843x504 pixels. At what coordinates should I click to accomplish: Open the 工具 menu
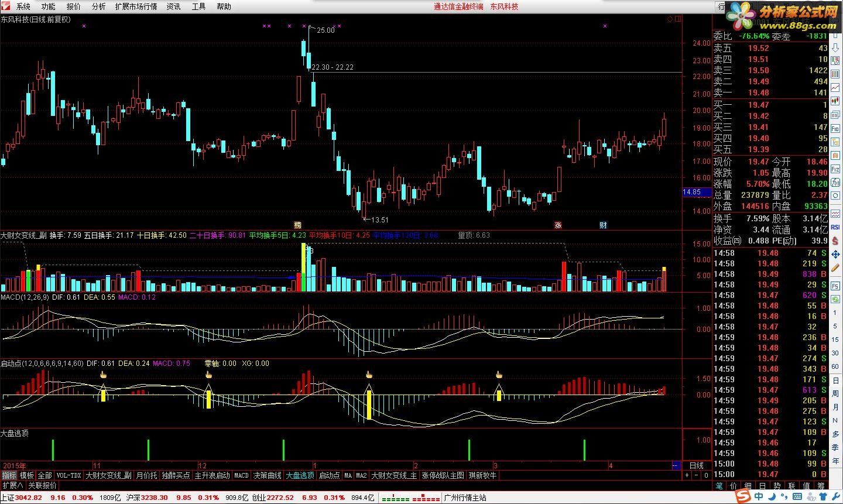click(x=199, y=6)
